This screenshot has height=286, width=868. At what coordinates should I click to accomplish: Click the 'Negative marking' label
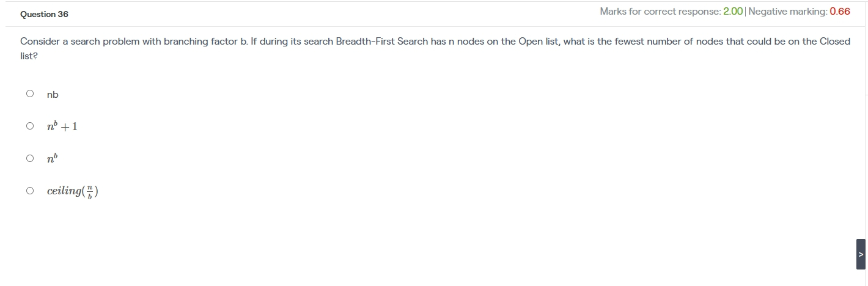coord(788,12)
